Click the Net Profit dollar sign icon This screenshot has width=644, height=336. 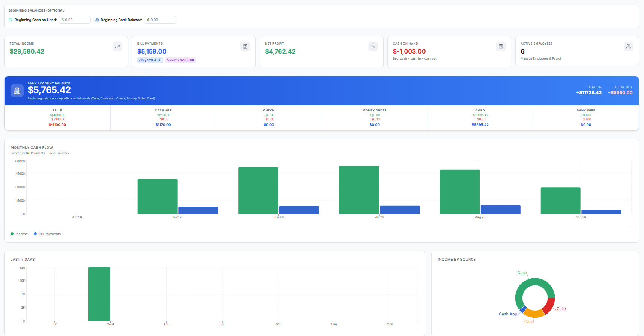click(373, 46)
